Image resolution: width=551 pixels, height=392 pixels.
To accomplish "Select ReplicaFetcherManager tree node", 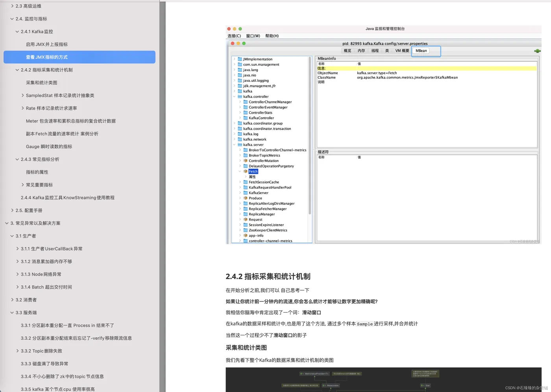I will 268,209.
